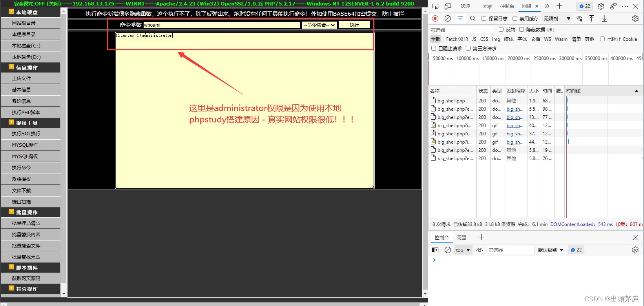The height and width of the screenshot is (306, 644).
Task: Open 端口扫描 in sidebar
Action: (x=31, y=202)
